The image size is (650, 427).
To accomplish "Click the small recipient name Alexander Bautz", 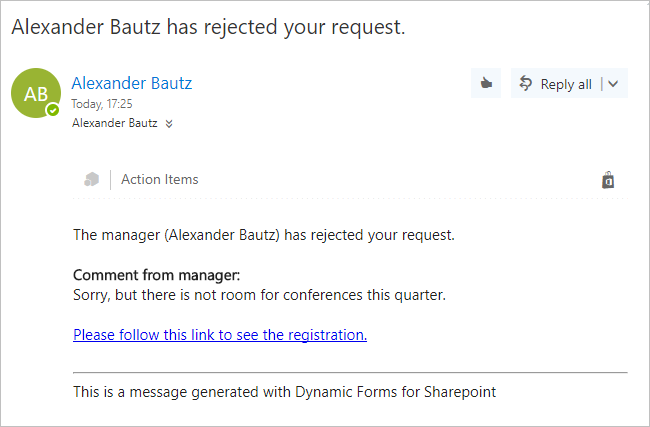I will [x=115, y=124].
